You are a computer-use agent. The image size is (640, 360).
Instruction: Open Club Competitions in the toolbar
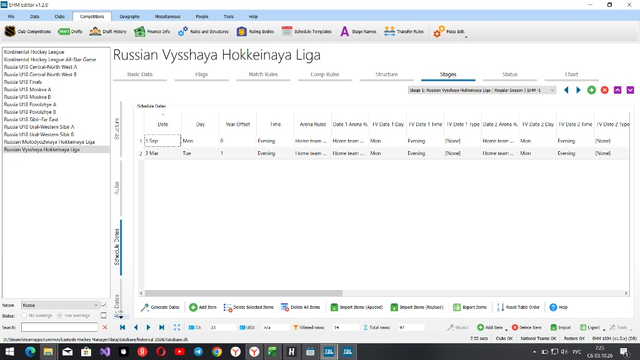pos(28,31)
